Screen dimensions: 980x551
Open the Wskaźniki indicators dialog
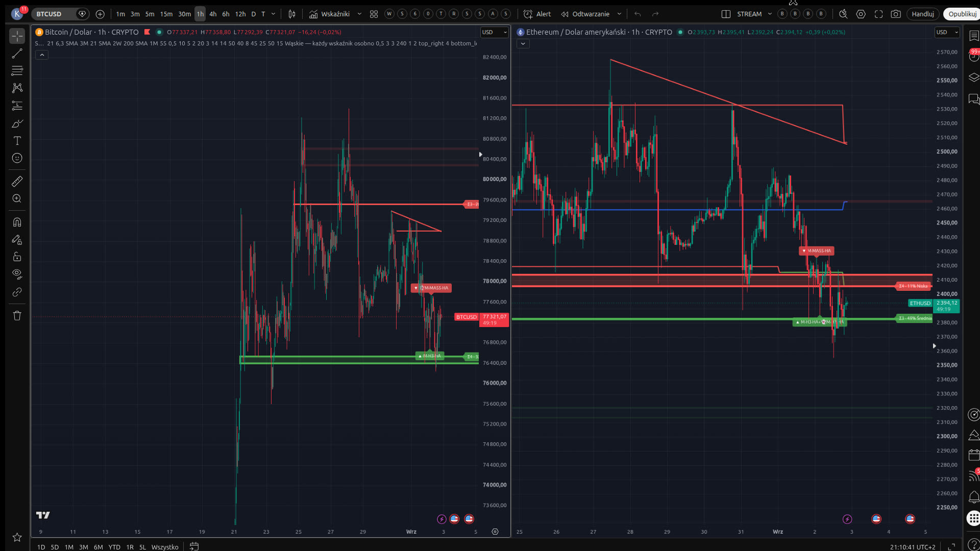(330, 14)
